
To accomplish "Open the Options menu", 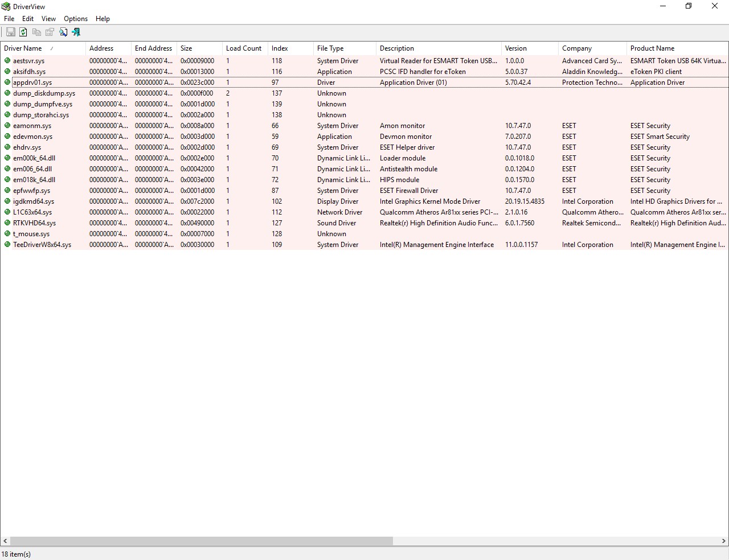I will tap(76, 19).
